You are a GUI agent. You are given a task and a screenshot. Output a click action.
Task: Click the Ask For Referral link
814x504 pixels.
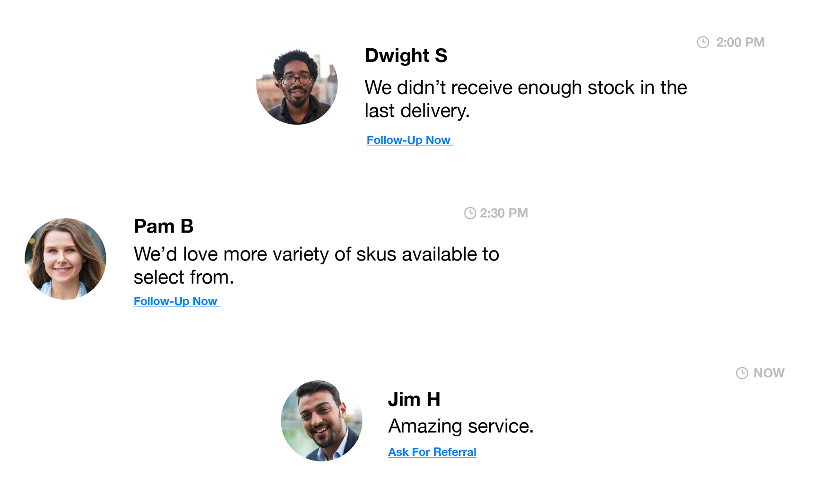pyautogui.click(x=432, y=452)
